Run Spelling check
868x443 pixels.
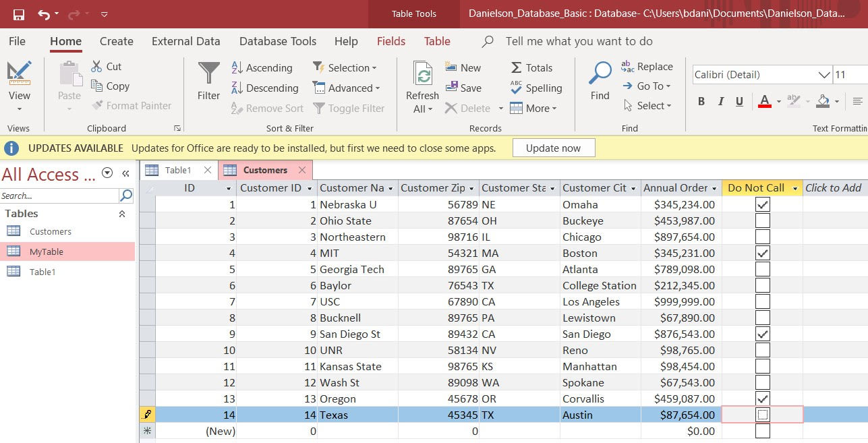point(537,88)
